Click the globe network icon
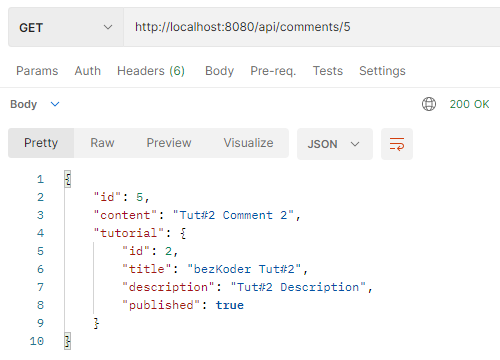This screenshot has height=360, width=500. (x=429, y=104)
